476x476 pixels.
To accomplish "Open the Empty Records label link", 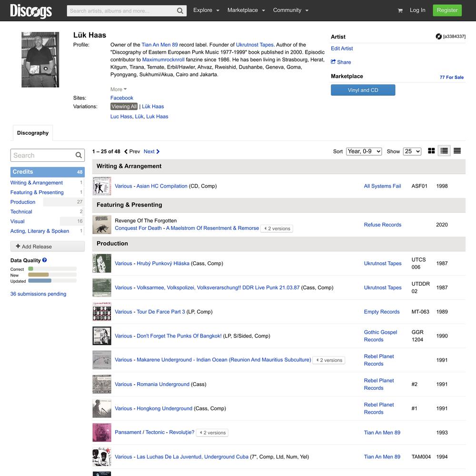I will click(x=382, y=312).
